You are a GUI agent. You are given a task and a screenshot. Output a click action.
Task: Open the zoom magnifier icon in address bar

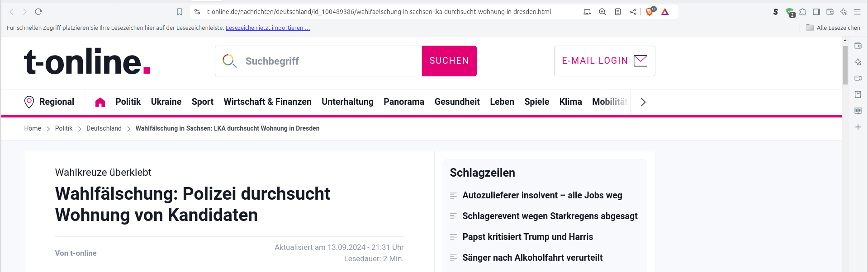pyautogui.click(x=602, y=12)
